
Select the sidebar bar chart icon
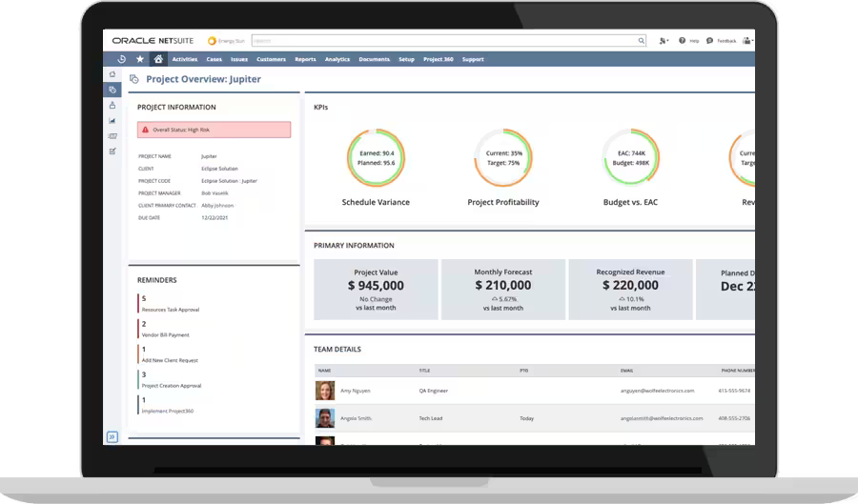click(112, 121)
